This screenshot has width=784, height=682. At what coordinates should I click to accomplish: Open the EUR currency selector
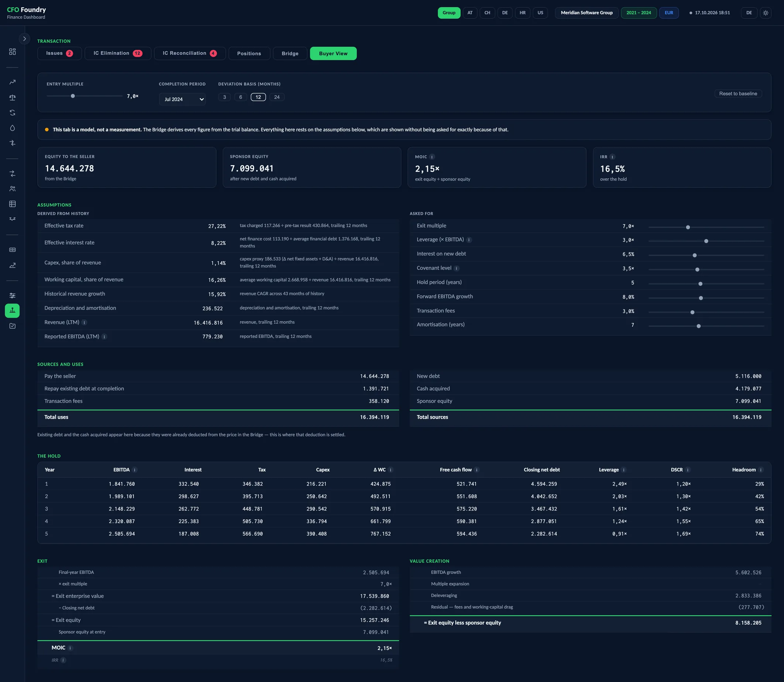point(668,13)
